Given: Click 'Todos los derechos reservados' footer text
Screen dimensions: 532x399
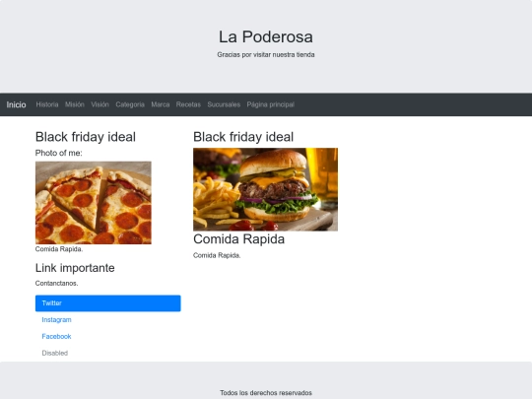Looking at the screenshot, I should click(266, 393).
